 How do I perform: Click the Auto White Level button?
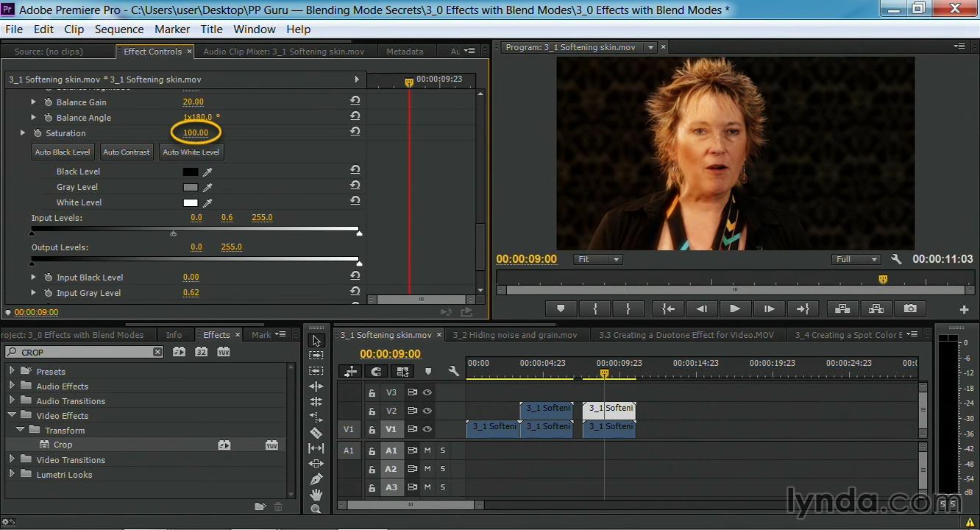pos(191,152)
